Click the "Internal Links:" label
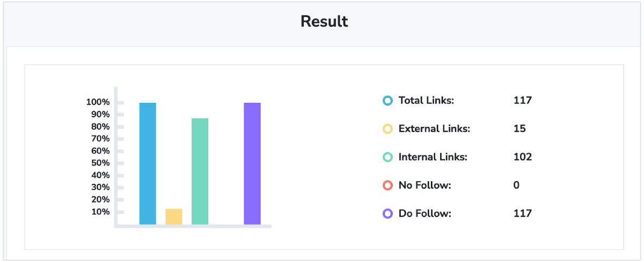Screen dimensions: 644x262 click(x=433, y=157)
